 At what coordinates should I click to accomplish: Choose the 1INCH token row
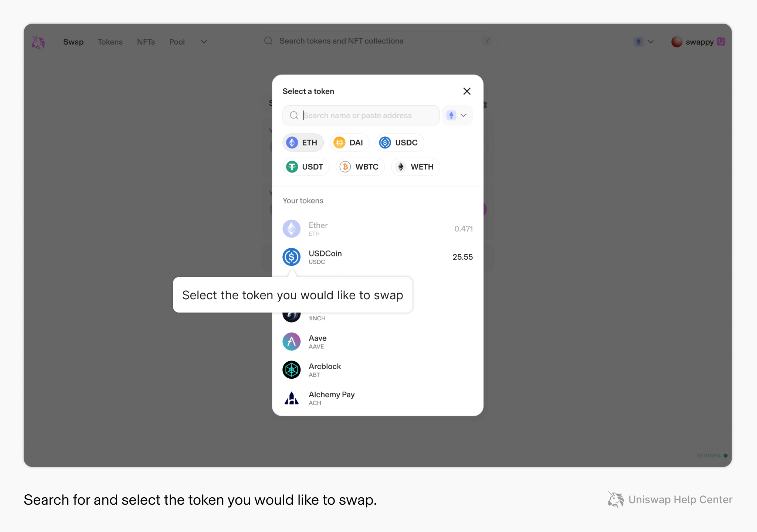point(377,317)
